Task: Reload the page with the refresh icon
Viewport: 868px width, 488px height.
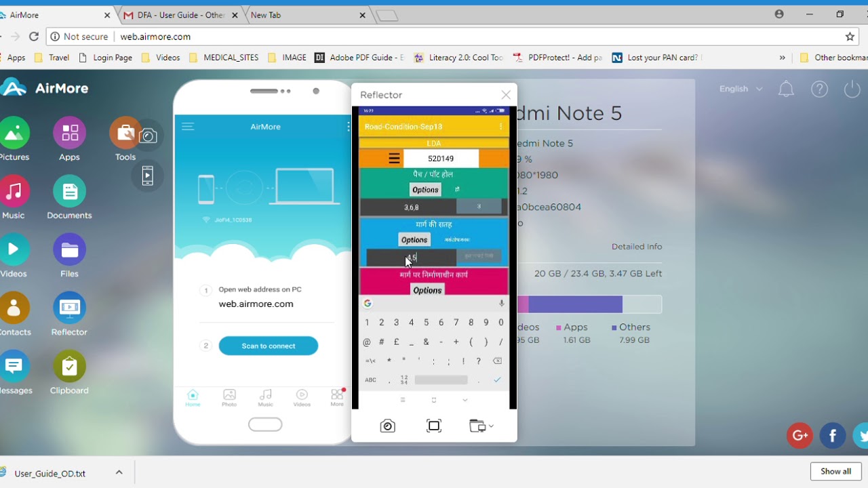Action: click(34, 37)
